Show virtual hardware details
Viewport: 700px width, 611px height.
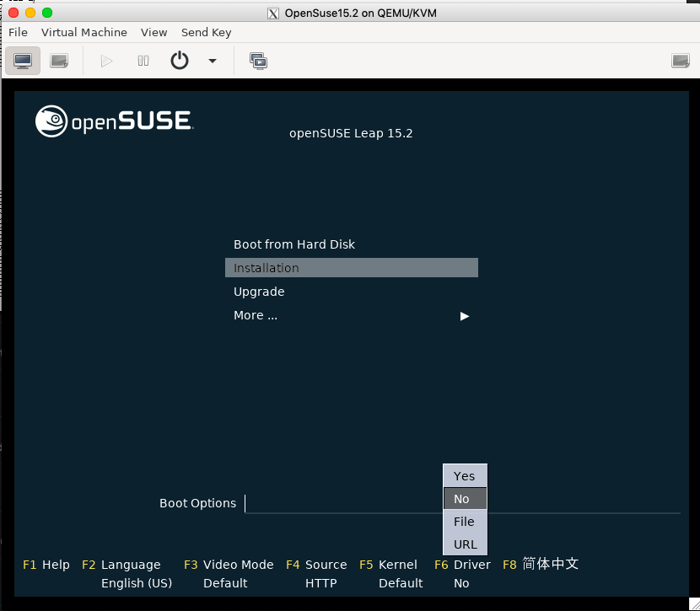[x=59, y=61]
